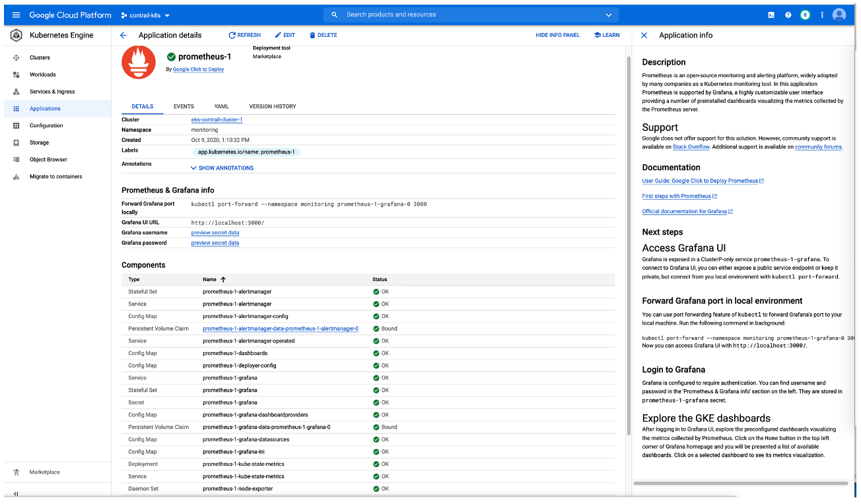Click the notifications badge icon
Image resolution: width=861 pixels, height=504 pixels.
point(805,15)
